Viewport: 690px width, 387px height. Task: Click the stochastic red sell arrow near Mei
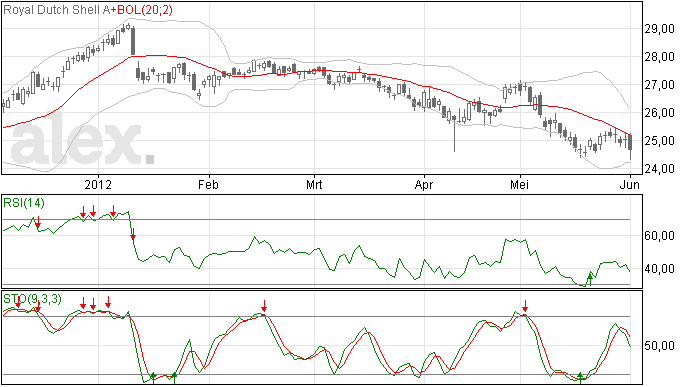(x=525, y=306)
